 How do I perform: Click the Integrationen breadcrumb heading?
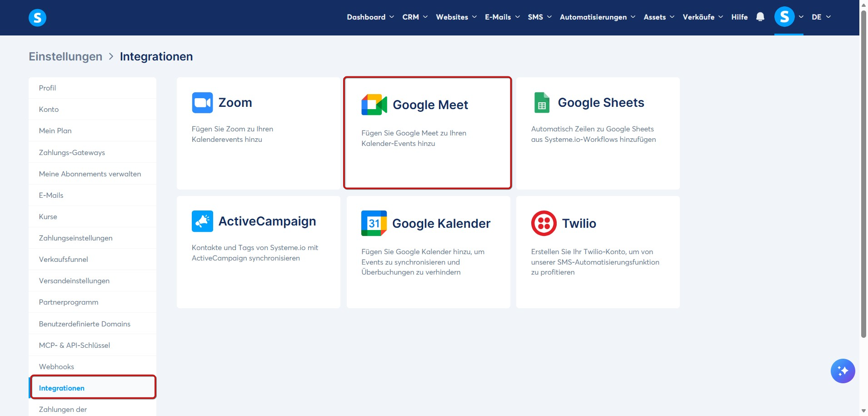[156, 56]
